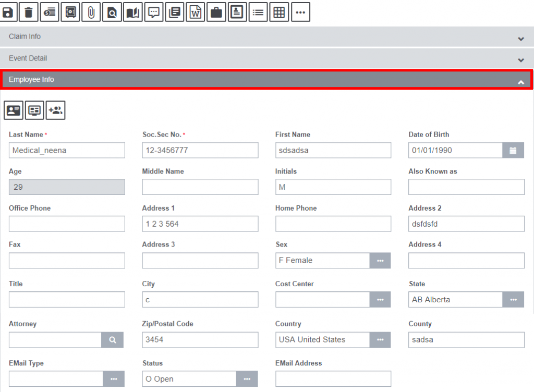Expand the Claim Info section
The width and height of the screenshot is (534, 392).
266,37
